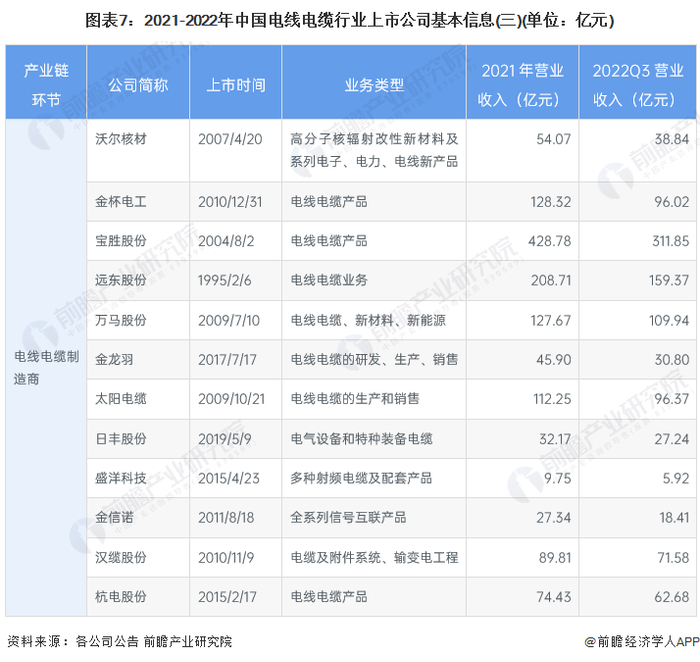The height and width of the screenshot is (662, 700).
Task: Click business type 电线电缆业务
Action: coord(329,280)
